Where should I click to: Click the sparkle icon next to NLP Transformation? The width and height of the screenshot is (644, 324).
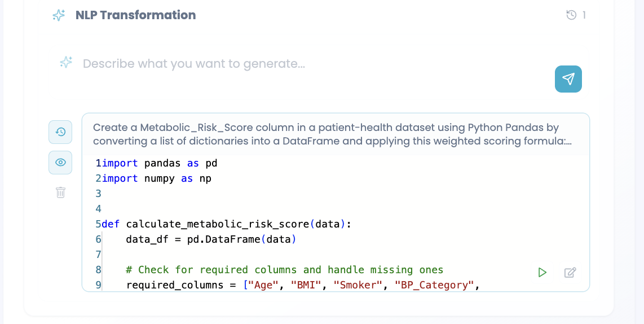pos(59,15)
